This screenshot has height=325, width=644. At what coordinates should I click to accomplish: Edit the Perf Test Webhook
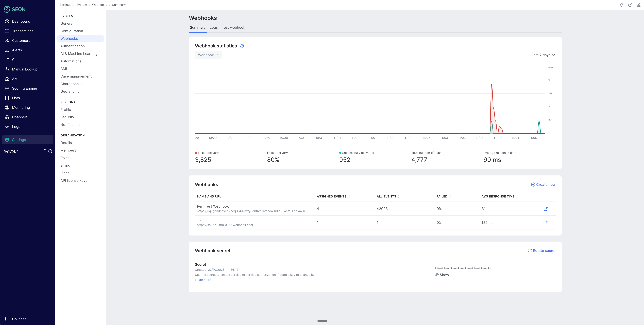point(546,209)
